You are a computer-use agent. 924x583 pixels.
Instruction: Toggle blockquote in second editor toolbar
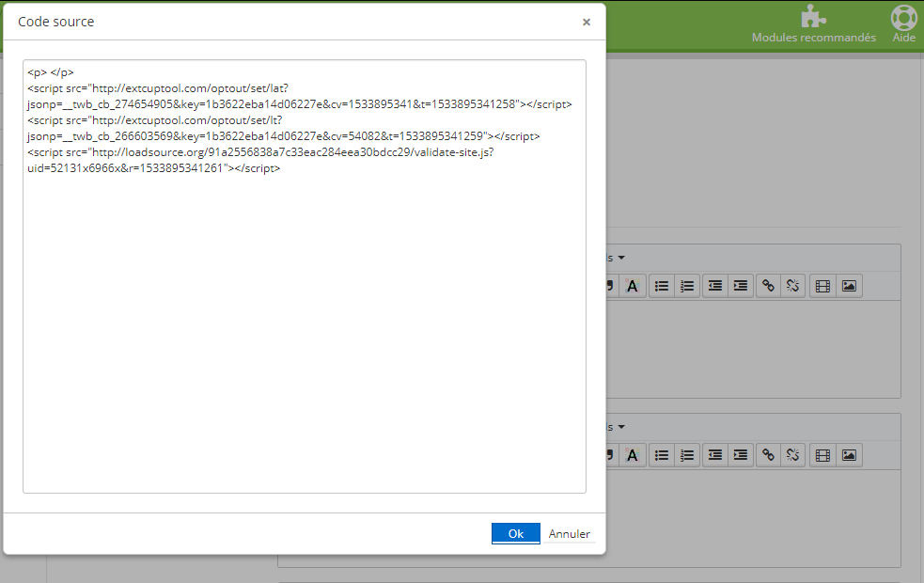611,455
